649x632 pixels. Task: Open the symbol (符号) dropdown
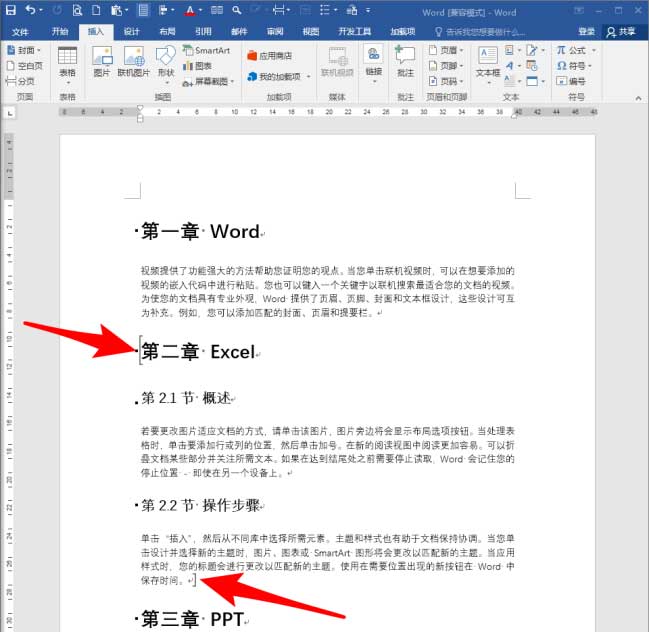[590, 66]
